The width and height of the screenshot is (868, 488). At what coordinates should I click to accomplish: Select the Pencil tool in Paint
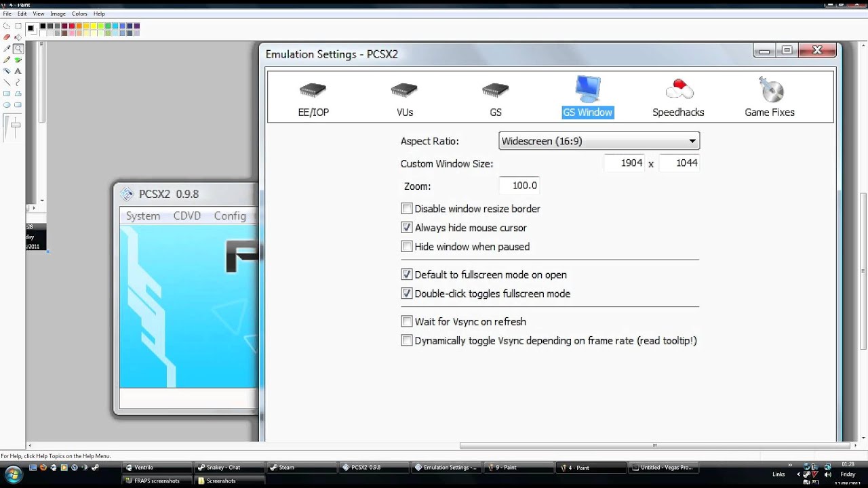(x=7, y=60)
